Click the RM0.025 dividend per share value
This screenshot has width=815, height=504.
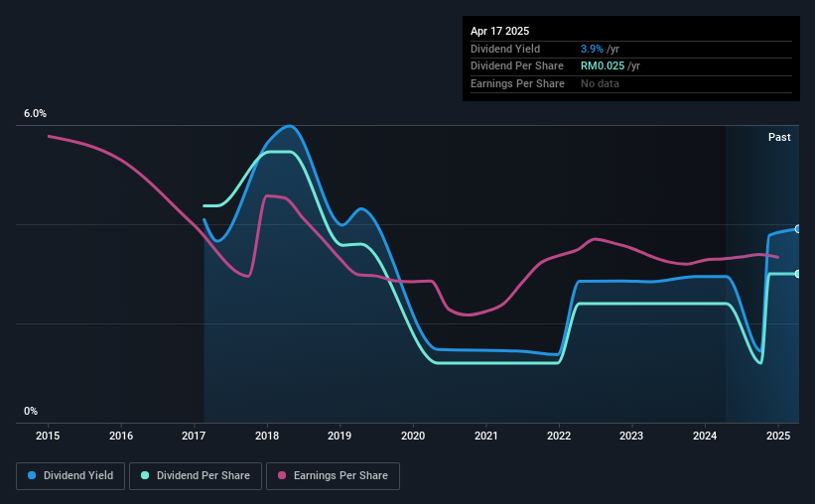click(603, 66)
